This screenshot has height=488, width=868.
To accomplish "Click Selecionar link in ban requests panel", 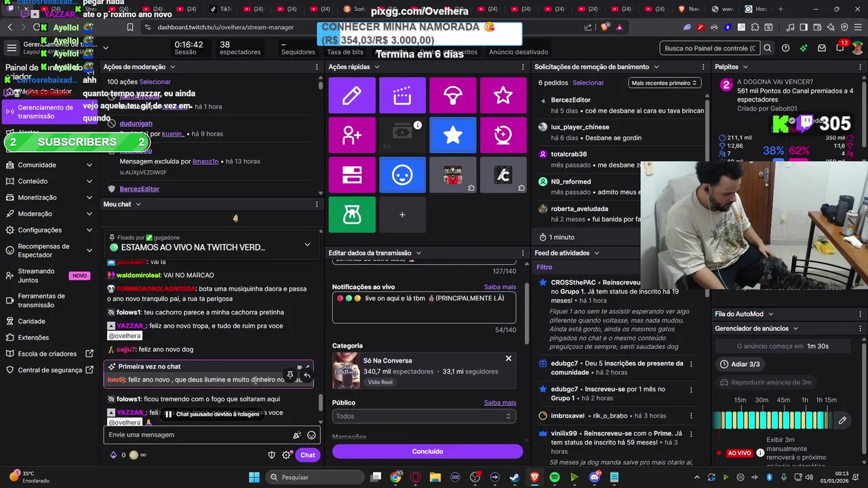I will tap(588, 83).
